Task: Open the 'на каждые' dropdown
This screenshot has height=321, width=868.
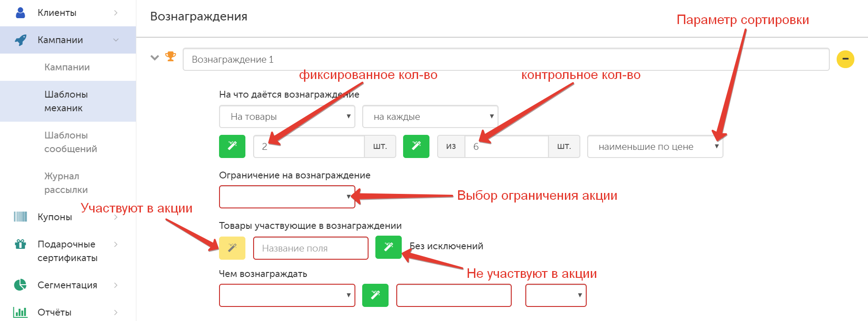Action: tap(430, 117)
